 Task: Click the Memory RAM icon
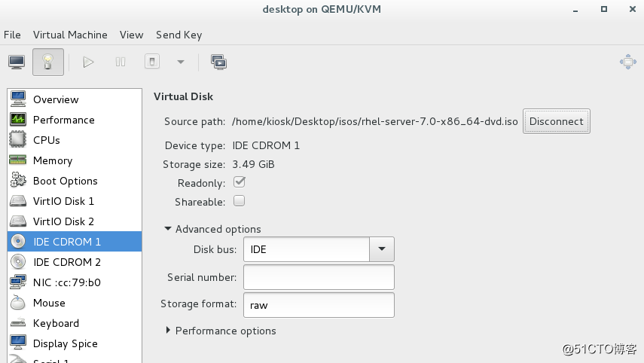(x=17, y=160)
